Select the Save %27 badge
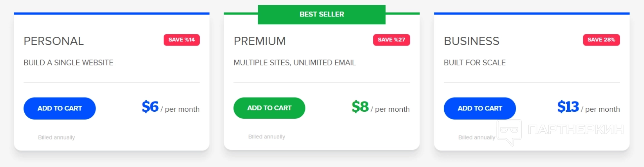Image resolution: width=644 pixels, height=167 pixels. (391, 40)
